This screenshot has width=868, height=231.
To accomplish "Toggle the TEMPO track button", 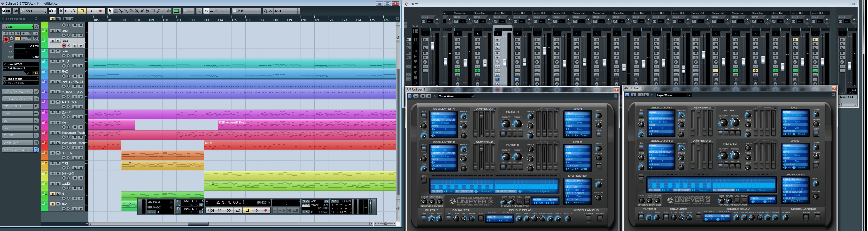I will pos(306,205).
